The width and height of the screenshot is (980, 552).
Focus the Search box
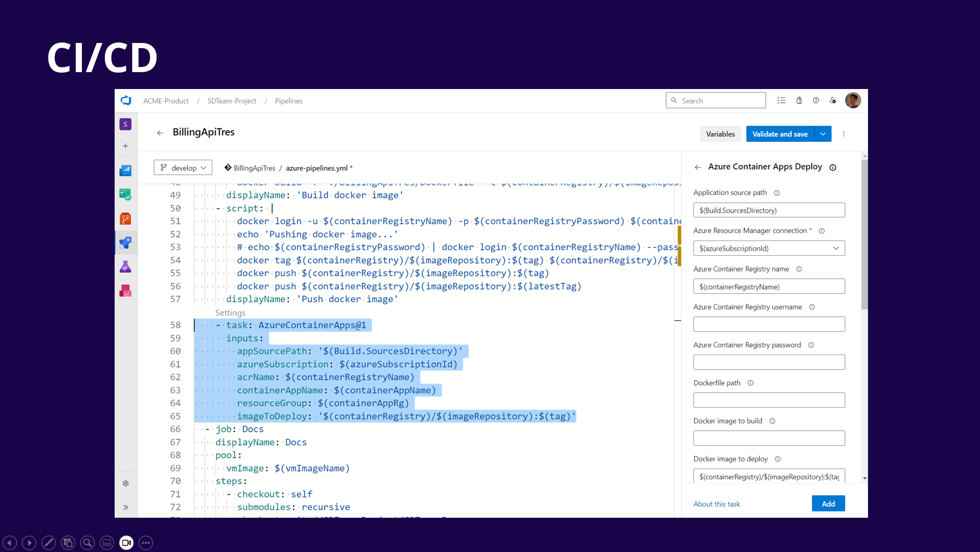click(715, 101)
